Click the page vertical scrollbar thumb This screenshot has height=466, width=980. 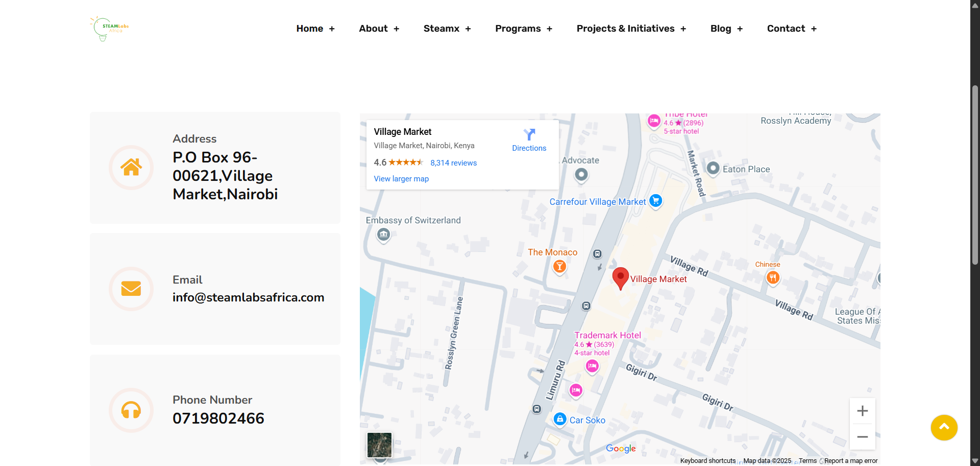[x=975, y=175]
